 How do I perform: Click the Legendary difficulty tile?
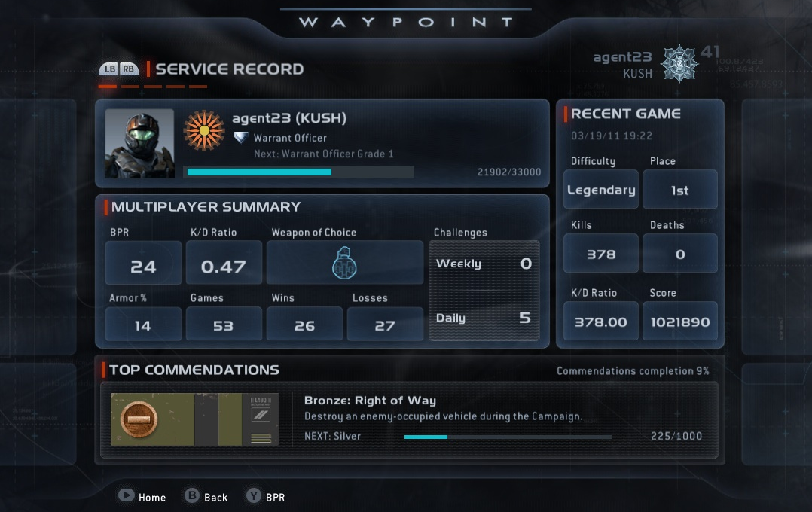pyautogui.click(x=601, y=190)
